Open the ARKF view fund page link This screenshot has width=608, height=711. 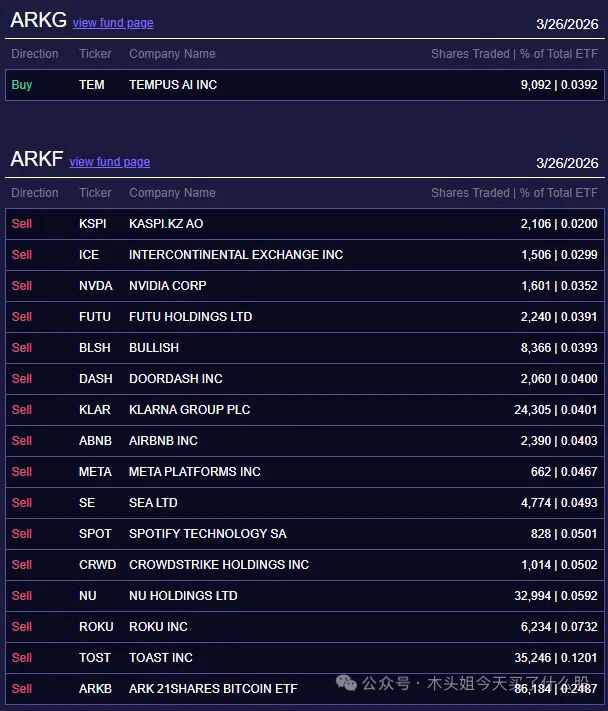[109, 161]
